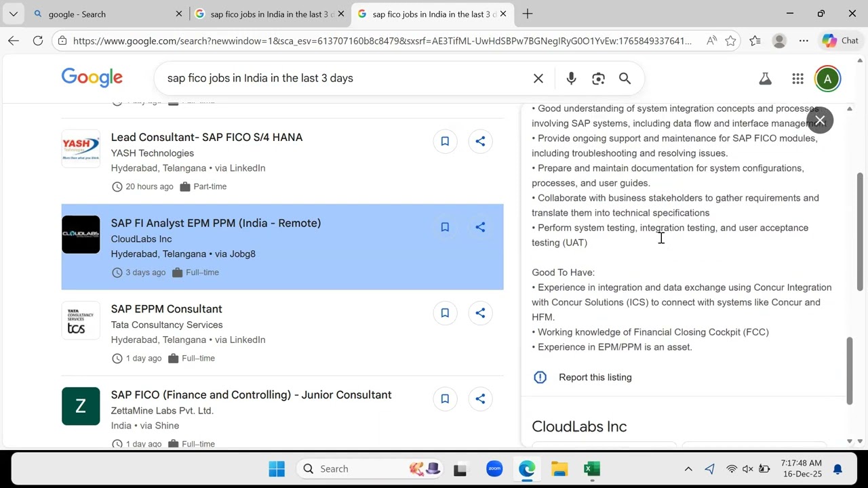Click the CloudLabs Inc heading in details
The image size is (868, 488).
(x=579, y=426)
